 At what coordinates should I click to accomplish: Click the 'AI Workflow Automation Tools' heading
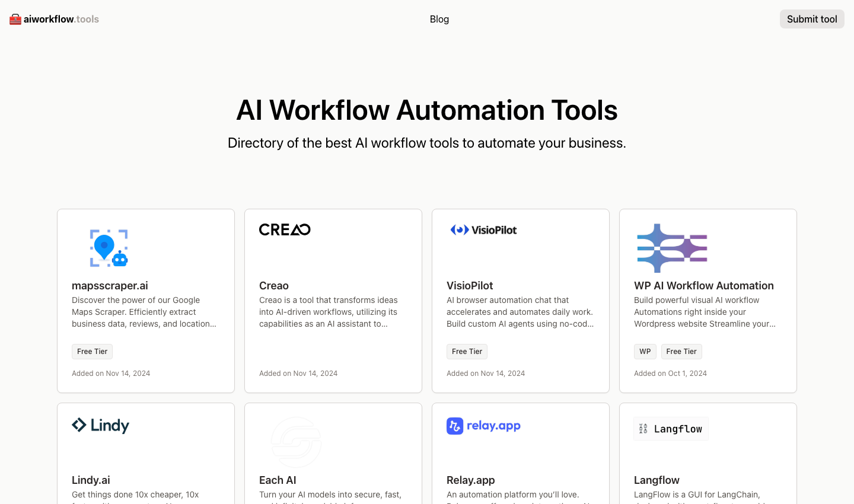pos(427,110)
